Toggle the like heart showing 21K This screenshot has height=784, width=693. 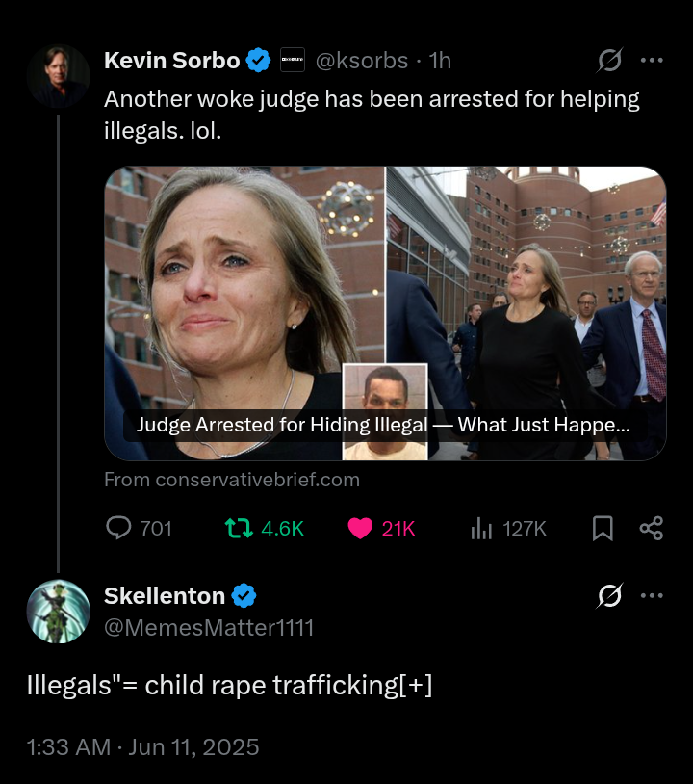tap(360, 528)
